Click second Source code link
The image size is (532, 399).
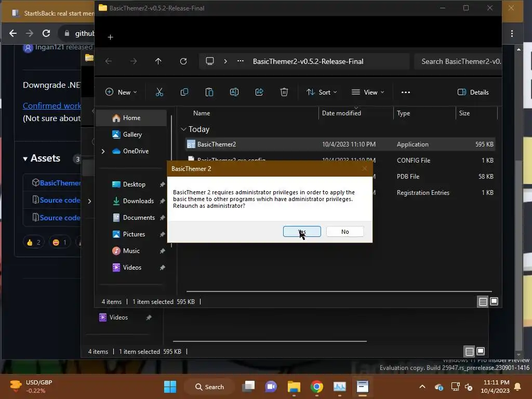[60, 218]
